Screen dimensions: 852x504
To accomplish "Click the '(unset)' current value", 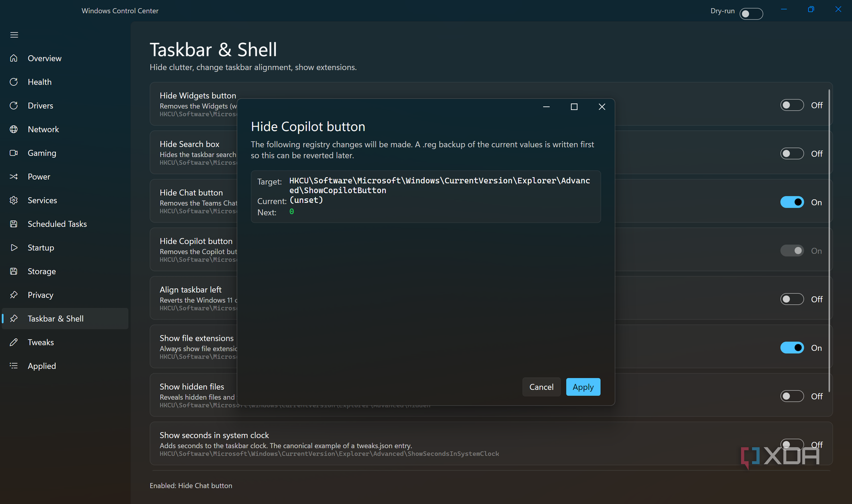I will (306, 200).
